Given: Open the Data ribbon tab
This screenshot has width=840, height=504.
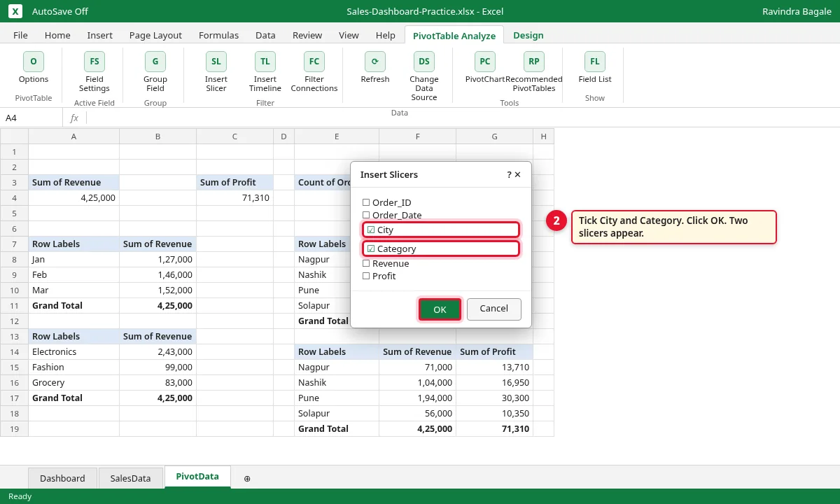Looking at the screenshot, I should pos(265,35).
